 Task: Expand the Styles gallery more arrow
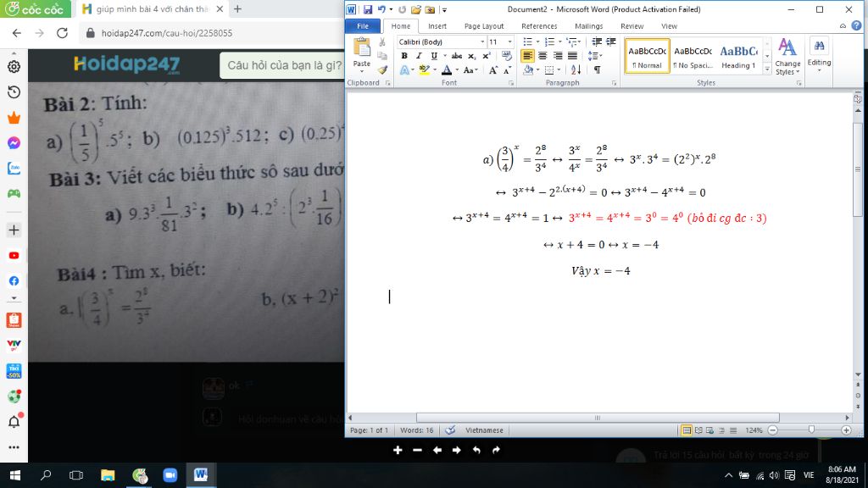click(767, 69)
